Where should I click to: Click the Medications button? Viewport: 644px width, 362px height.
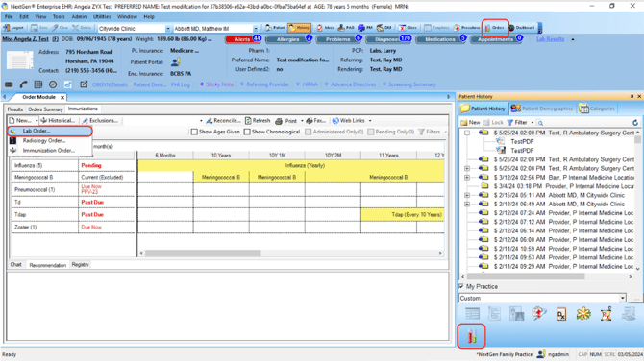[440, 39]
